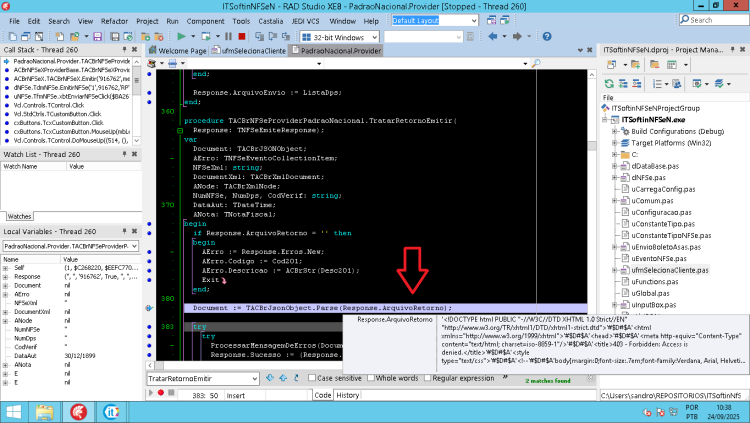Open the Refactor menu
The image size is (750, 423).
[x=114, y=21]
